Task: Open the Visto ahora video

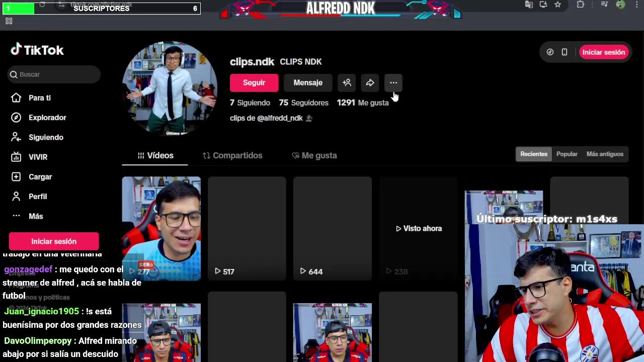Action: click(418, 228)
